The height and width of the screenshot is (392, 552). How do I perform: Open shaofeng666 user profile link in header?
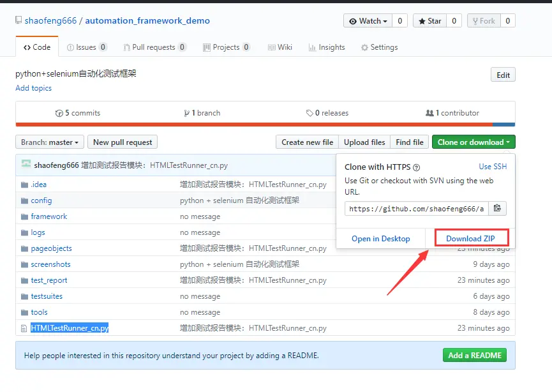50,21
